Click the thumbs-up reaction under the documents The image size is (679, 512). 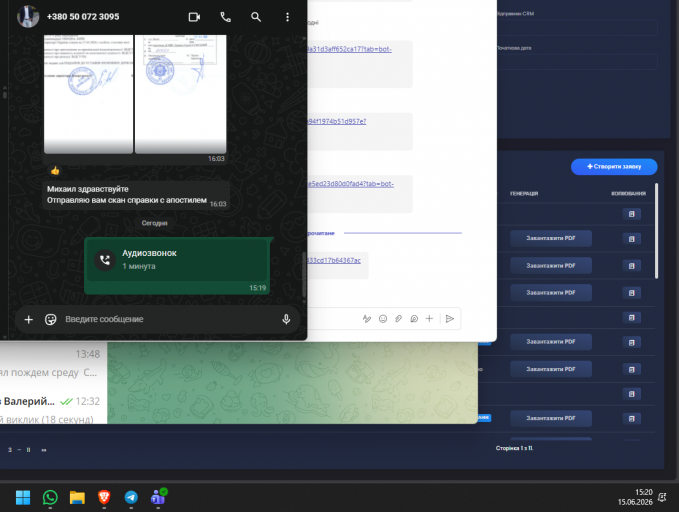55,171
